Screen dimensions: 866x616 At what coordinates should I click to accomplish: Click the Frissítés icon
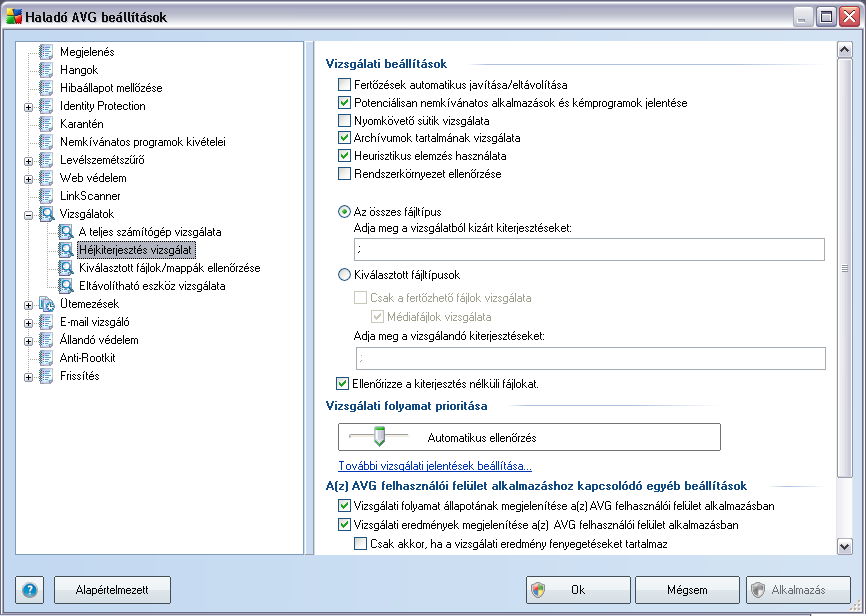(46, 376)
